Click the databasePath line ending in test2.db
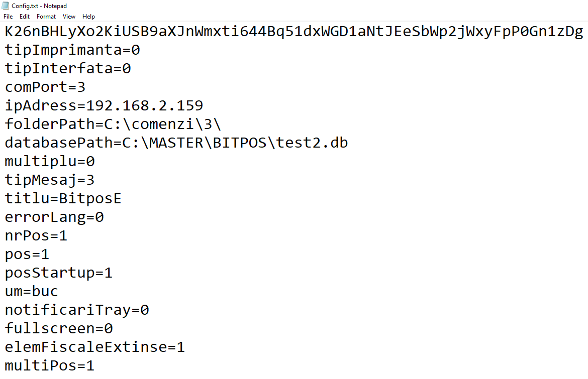The image size is (588, 379). pyautogui.click(x=176, y=143)
